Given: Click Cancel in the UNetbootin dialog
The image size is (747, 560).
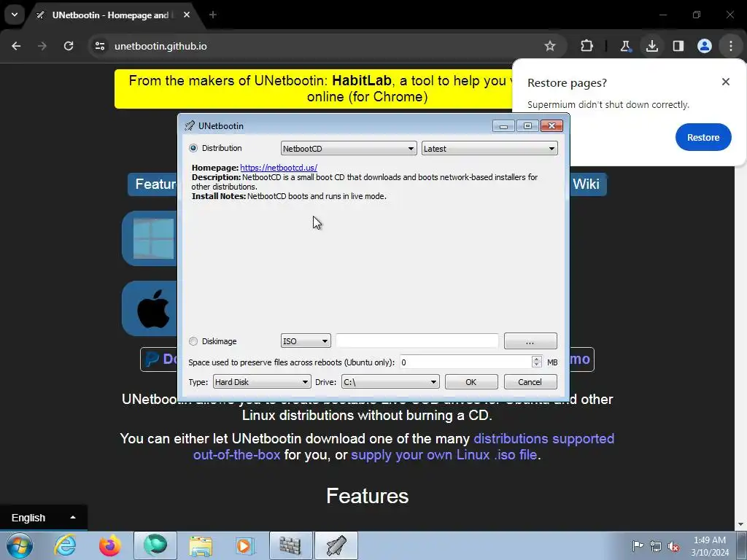Looking at the screenshot, I should (530, 382).
